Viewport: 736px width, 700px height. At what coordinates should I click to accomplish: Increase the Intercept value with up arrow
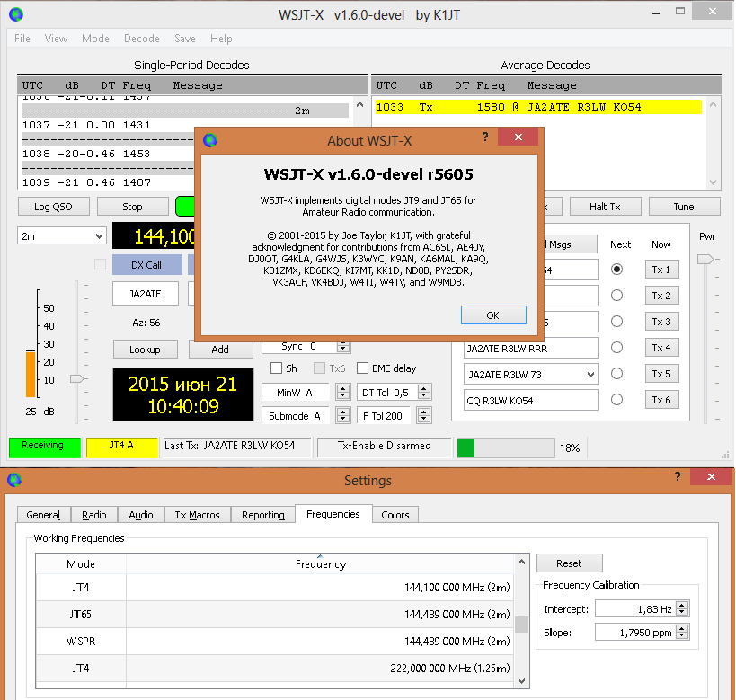click(x=681, y=605)
